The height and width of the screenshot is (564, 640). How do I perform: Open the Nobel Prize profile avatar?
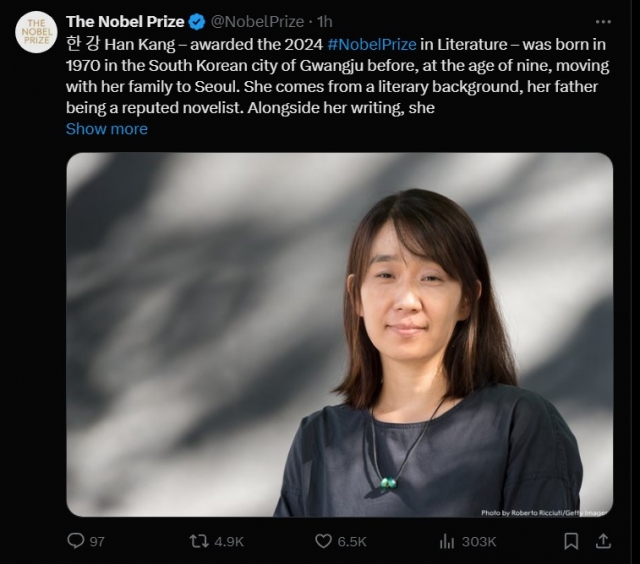coord(36,32)
